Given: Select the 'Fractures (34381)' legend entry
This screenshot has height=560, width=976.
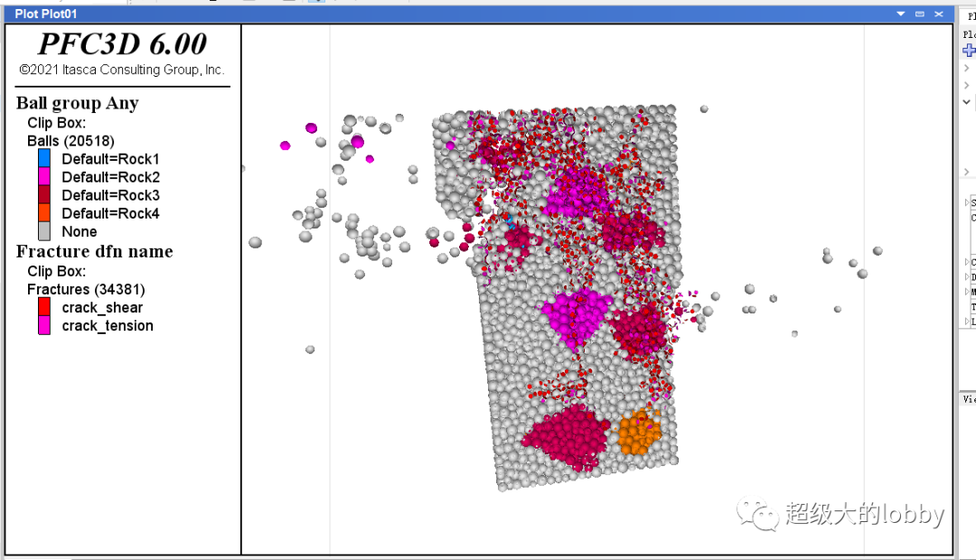Looking at the screenshot, I should pyautogui.click(x=86, y=289).
